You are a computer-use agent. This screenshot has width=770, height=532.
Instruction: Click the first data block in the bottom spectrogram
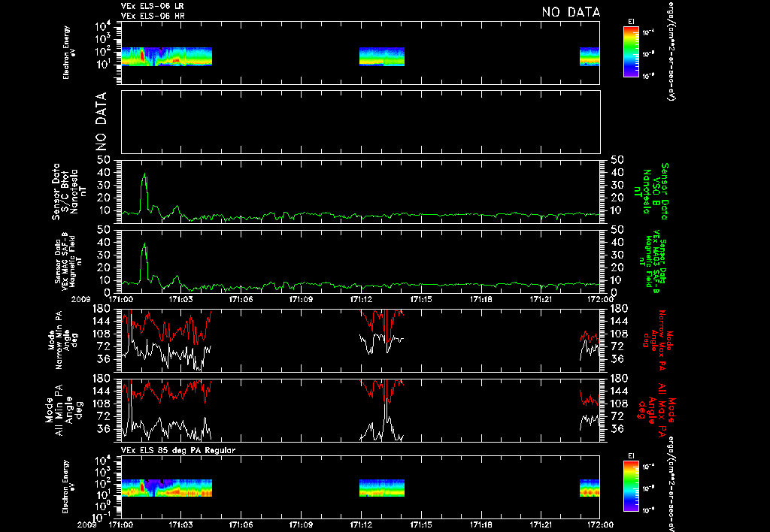(x=166, y=488)
